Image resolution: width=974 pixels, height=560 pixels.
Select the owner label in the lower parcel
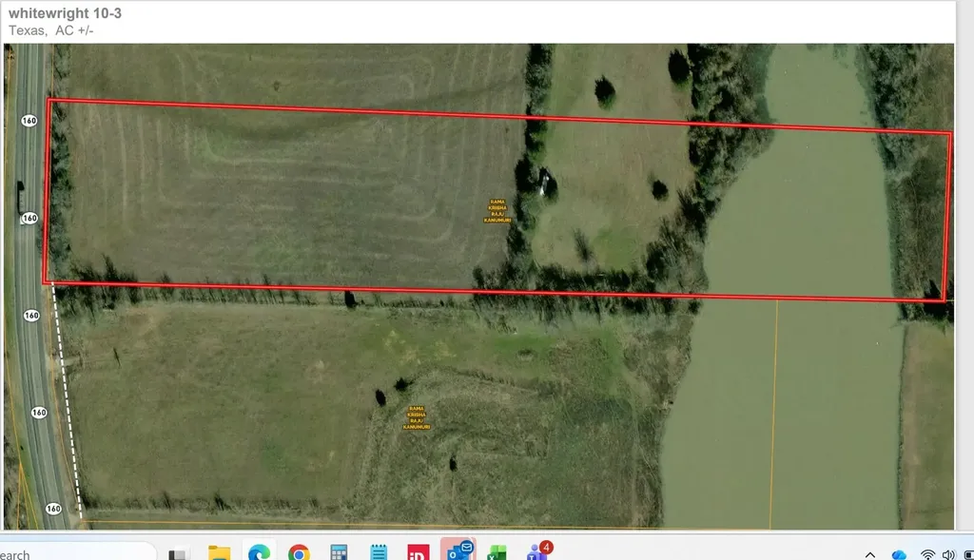coord(417,417)
